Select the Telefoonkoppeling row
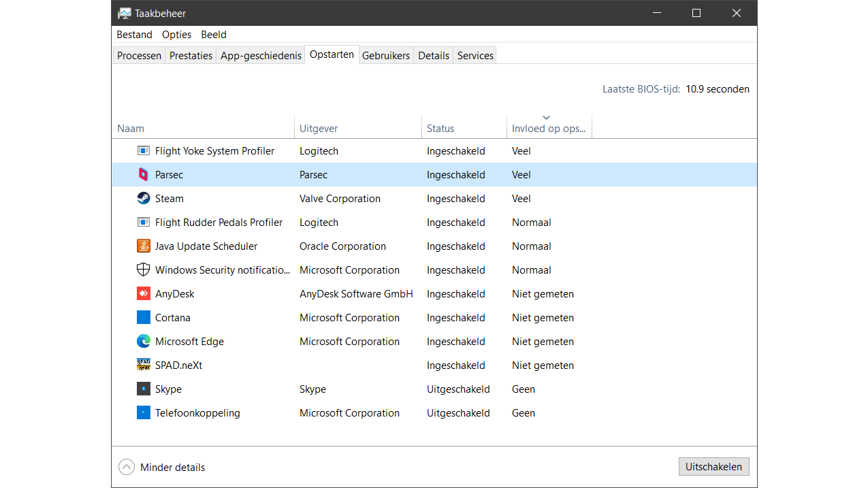868x488 pixels. pyautogui.click(x=197, y=413)
